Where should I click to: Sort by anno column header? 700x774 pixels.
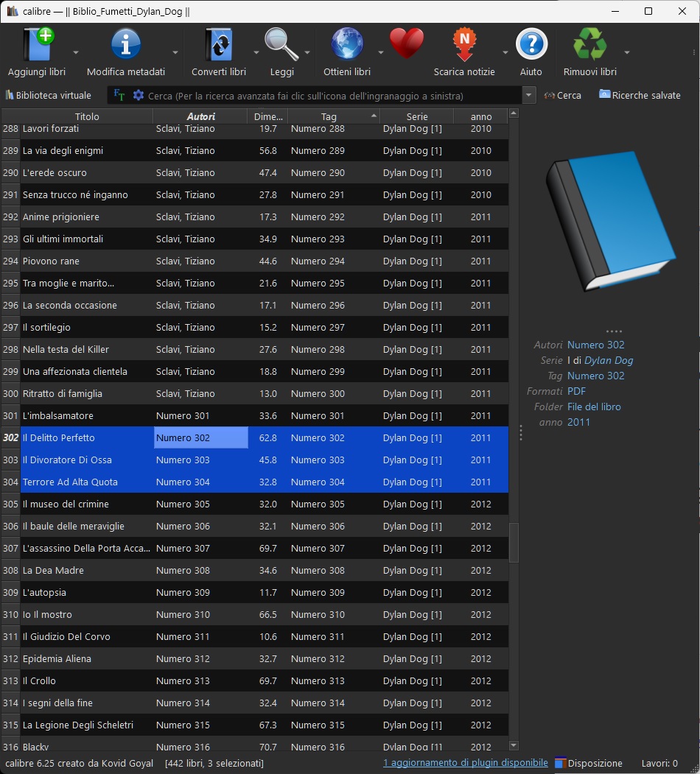click(481, 116)
